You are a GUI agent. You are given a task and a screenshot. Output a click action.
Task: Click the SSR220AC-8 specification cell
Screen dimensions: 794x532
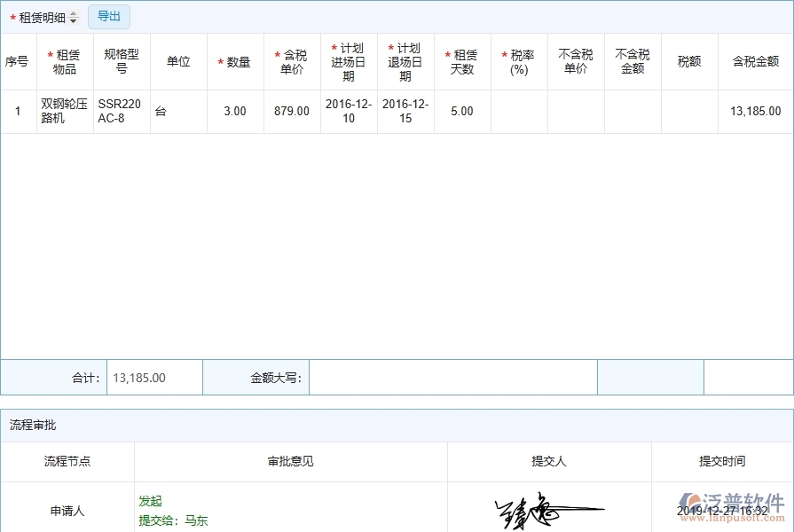tap(119, 111)
